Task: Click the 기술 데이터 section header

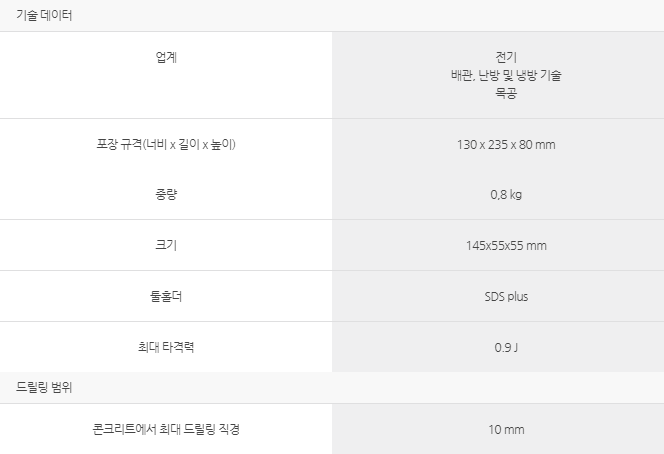Action: [x=44, y=15]
